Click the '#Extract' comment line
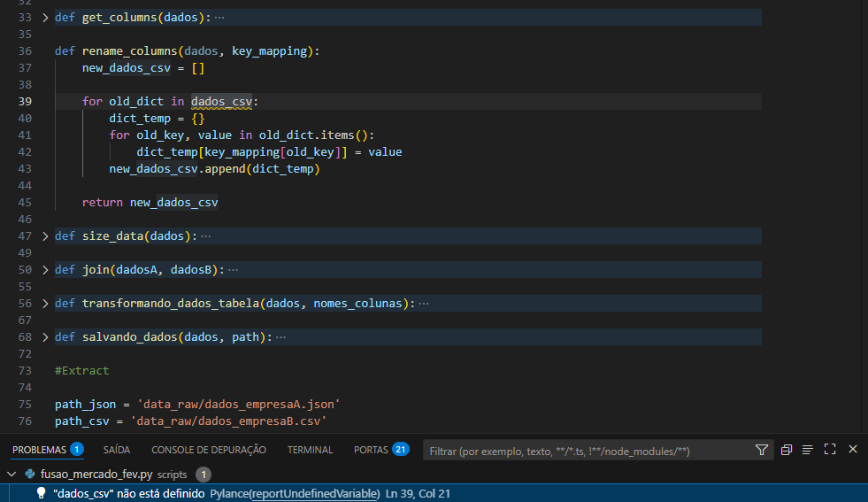 coord(82,371)
